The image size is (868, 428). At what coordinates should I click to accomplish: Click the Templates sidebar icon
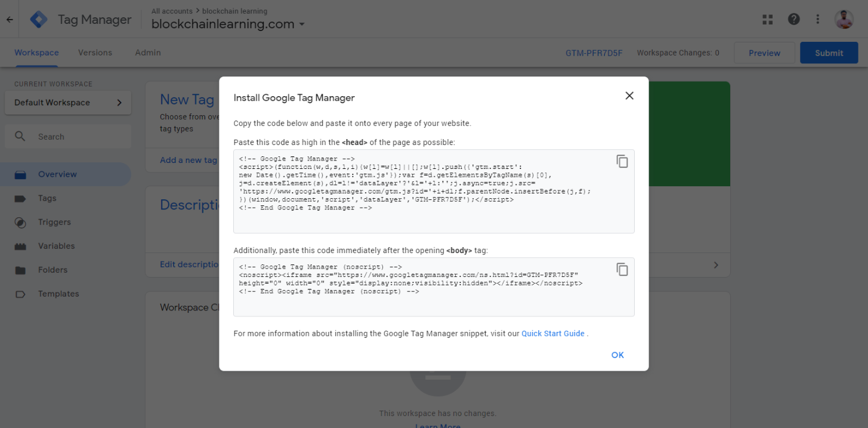click(x=20, y=294)
